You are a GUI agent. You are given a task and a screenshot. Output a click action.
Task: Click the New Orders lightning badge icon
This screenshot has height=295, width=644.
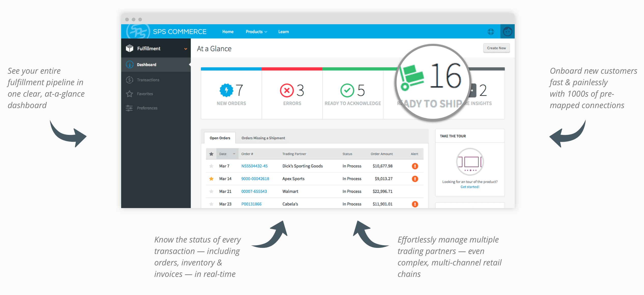[x=226, y=90]
